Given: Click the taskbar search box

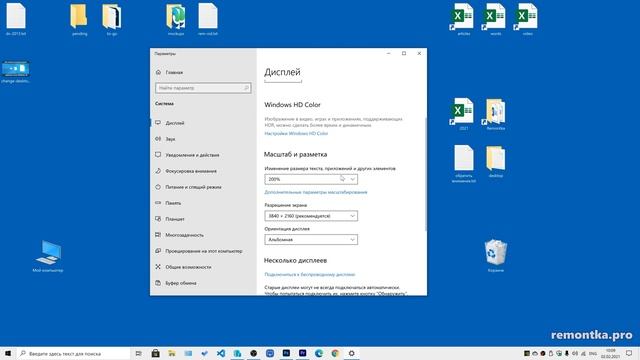Looking at the screenshot, I should tap(73, 353).
